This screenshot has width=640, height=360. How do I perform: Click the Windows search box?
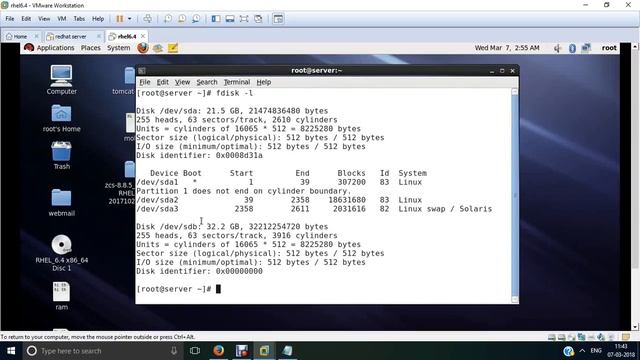(x=102, y=351)
